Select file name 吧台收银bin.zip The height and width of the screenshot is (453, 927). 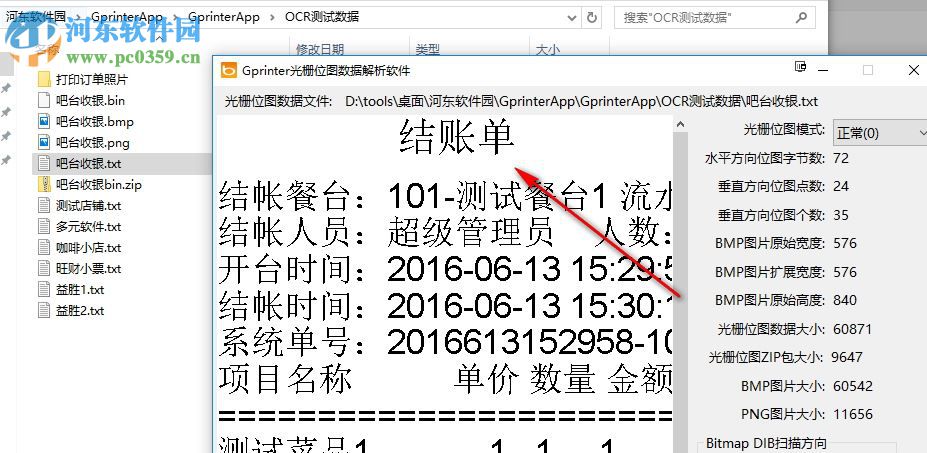click(x=99, y=185)
